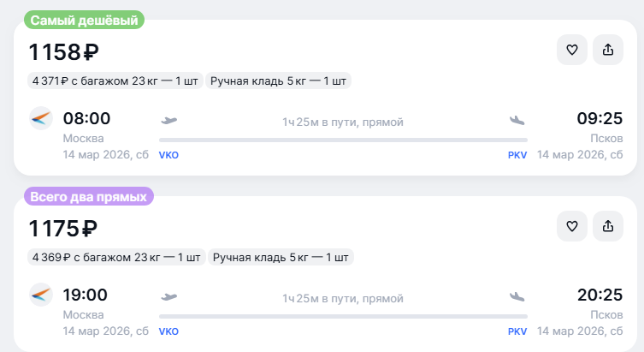Select the 4 371₽ baggage 23 kg option
The width and height of the screenshot is (644, 352).
[115, 81]
